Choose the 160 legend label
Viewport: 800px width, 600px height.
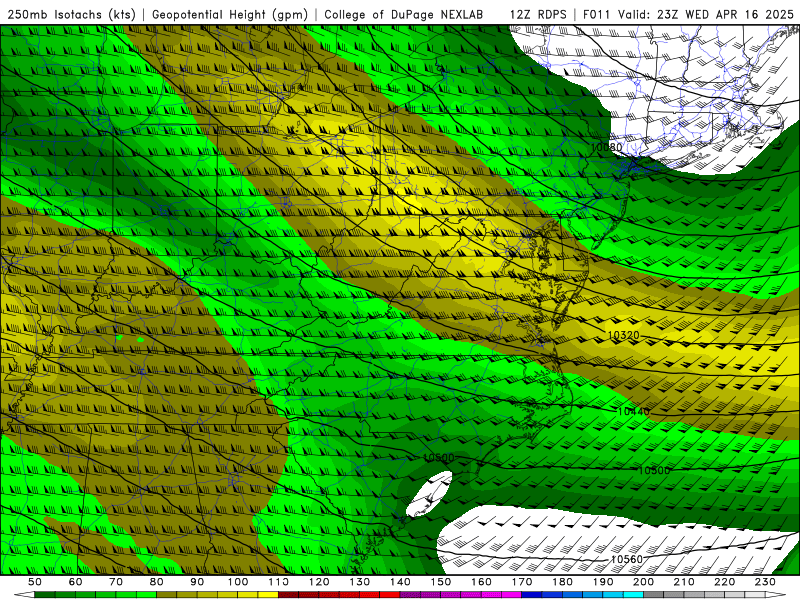click(x=481, y=582)
